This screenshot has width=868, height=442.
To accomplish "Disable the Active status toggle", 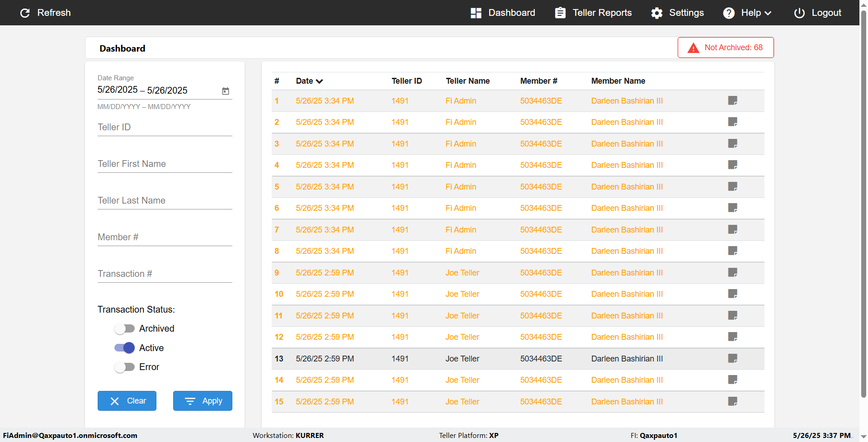I will point(124,348).
